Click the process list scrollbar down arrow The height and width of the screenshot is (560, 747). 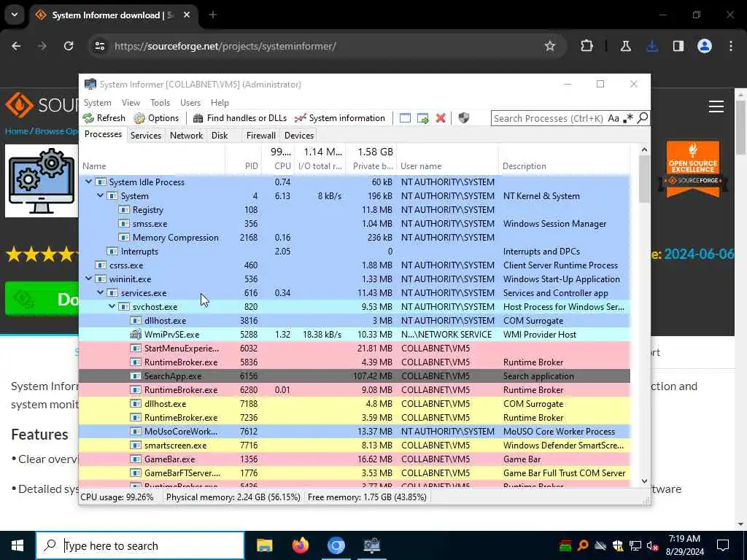[644, 481]
